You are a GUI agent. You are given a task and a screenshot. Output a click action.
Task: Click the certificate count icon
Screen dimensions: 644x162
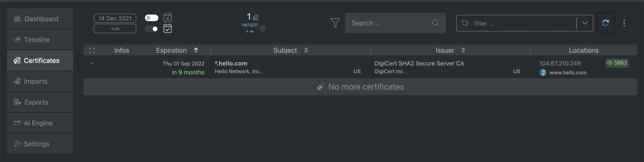click(256, 17)
